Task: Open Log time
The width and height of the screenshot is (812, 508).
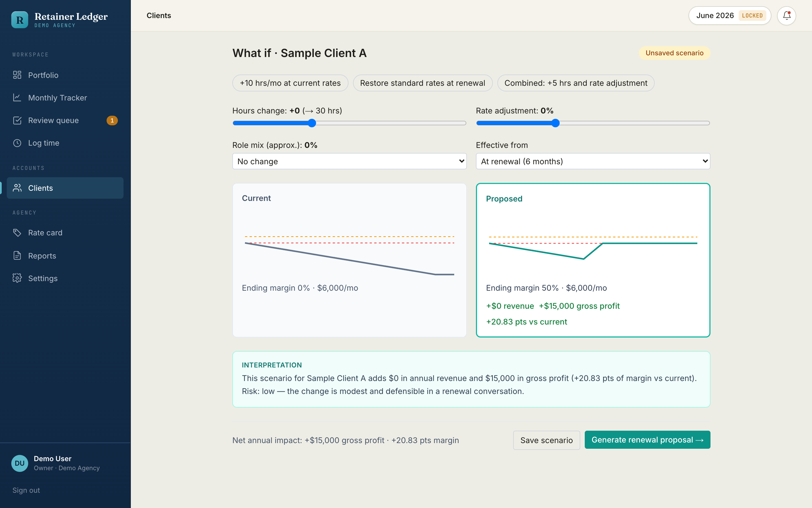Action: click(65, 143)
